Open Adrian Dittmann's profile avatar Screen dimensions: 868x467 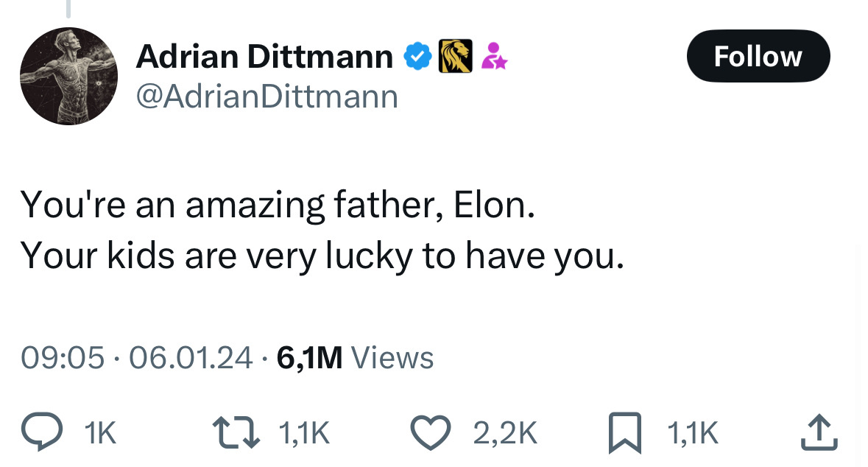click(x=68, y=76)
